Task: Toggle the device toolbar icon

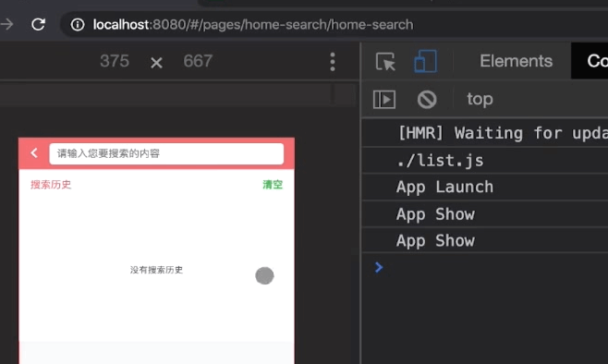Action: pos(425,61)
